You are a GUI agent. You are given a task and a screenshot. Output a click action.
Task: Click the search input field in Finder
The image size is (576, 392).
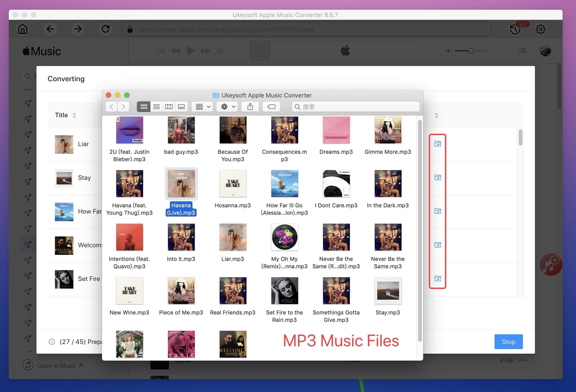click(355, 106)
